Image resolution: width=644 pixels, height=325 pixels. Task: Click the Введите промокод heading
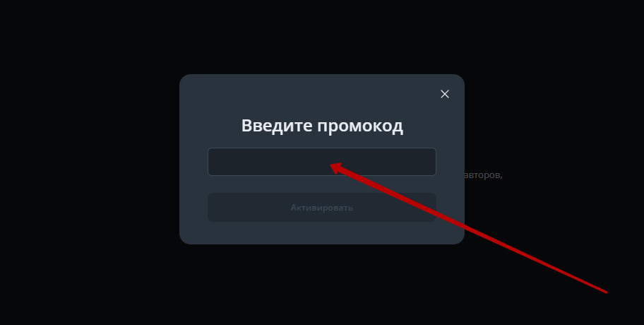pos(322,126)
